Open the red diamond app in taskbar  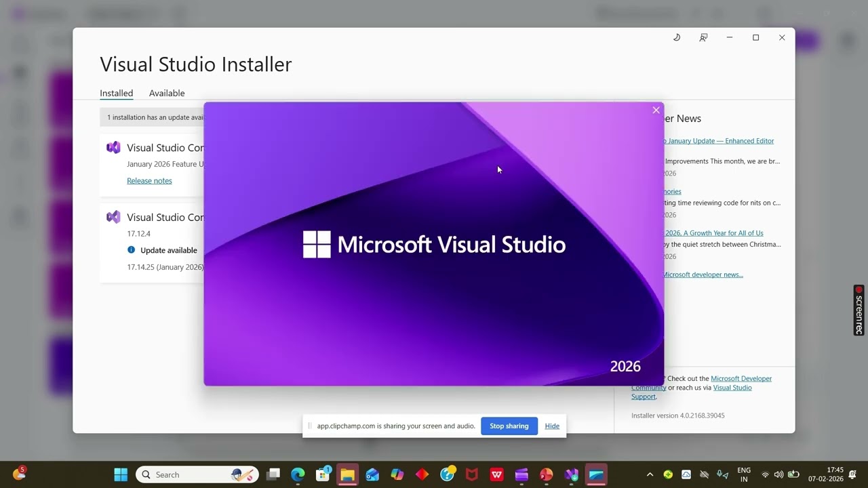coord(422,474)
